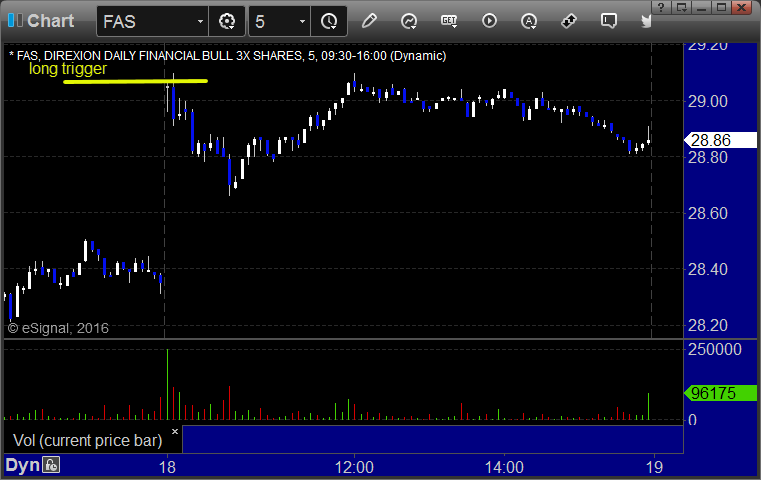
Task: Click the Chart window title label
Action: coord(50,21)
